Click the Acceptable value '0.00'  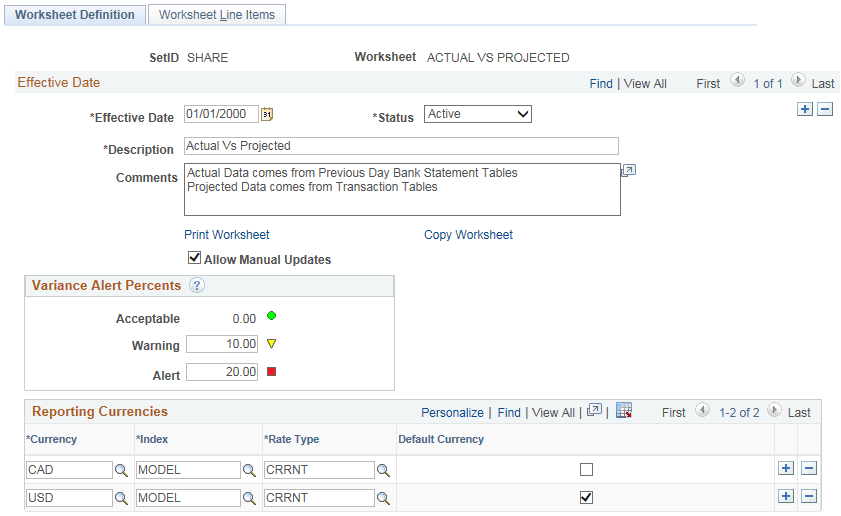244,319
